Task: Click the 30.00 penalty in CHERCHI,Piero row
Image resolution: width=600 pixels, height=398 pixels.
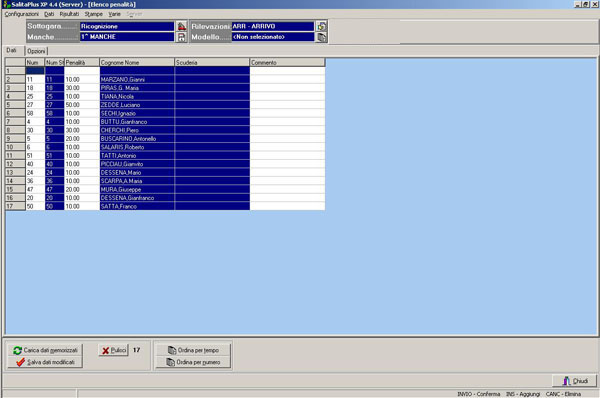Action: [x=82, y=130]
